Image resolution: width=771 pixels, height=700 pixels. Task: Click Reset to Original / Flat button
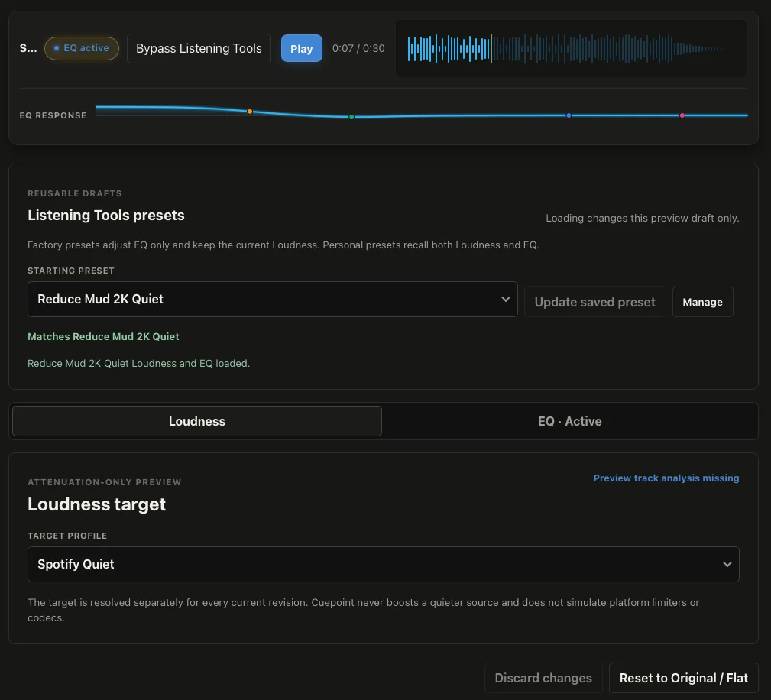[x=683, y=678]
